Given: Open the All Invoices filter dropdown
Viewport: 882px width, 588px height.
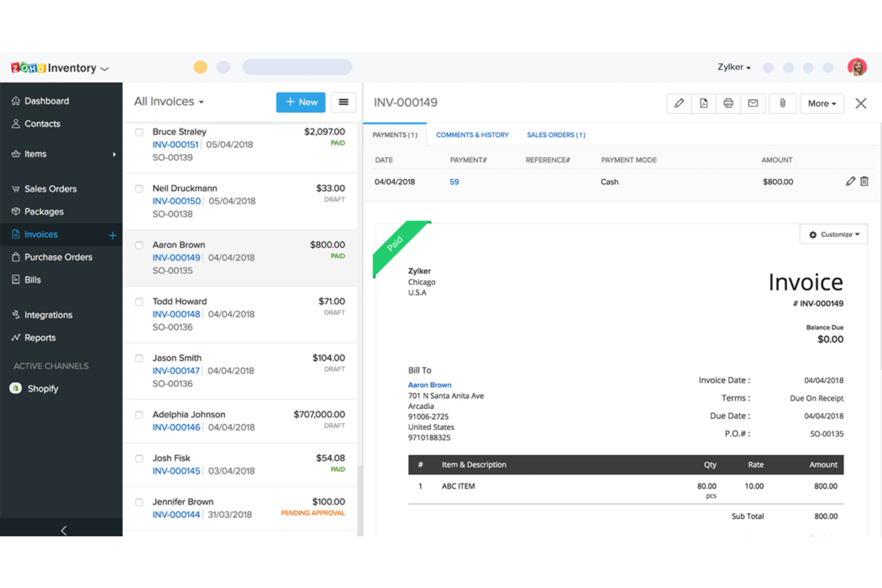Looking at the screenshot, I should (x=169, y=101).
